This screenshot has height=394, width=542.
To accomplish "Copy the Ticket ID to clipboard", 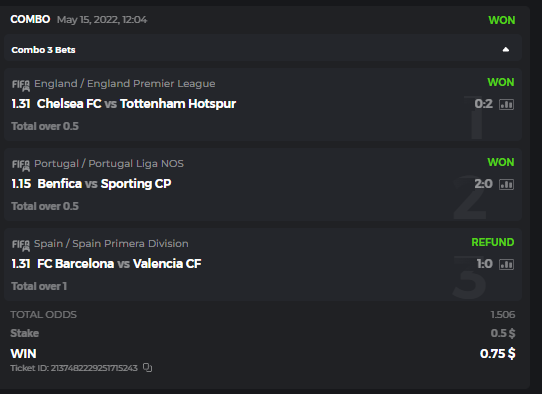I will (x=147, y=368).
